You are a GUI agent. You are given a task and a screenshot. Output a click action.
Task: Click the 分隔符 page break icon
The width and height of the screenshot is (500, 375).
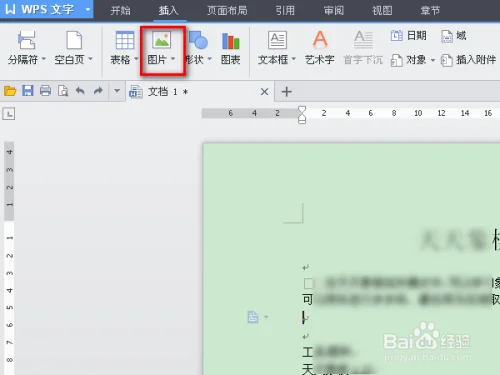[x=27, y=40]
